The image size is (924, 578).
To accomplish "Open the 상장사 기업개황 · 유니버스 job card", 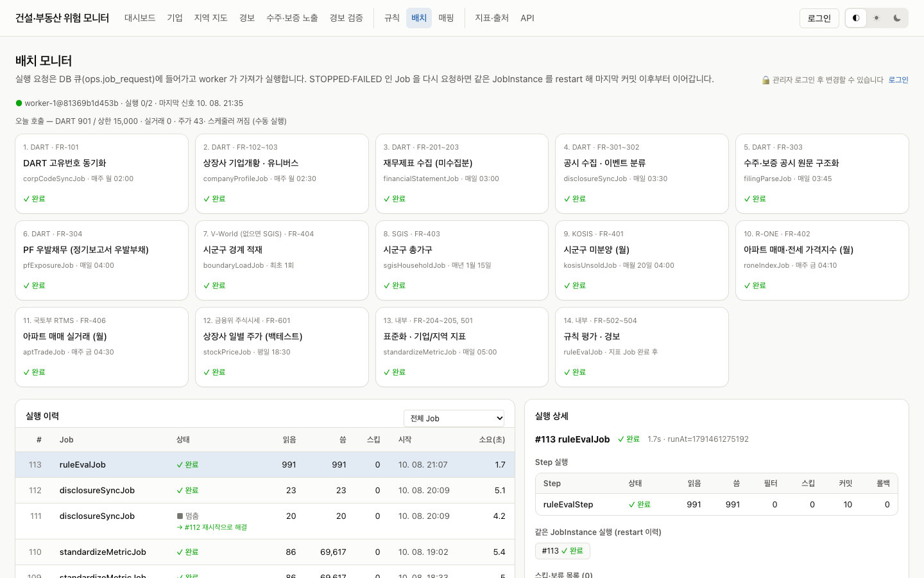I will point(282,173).
